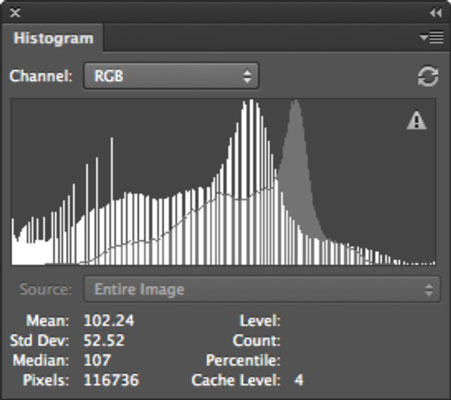Open the Channel RGB dropdown
Screen dimensions: 451x400
[x=171, y=76]
